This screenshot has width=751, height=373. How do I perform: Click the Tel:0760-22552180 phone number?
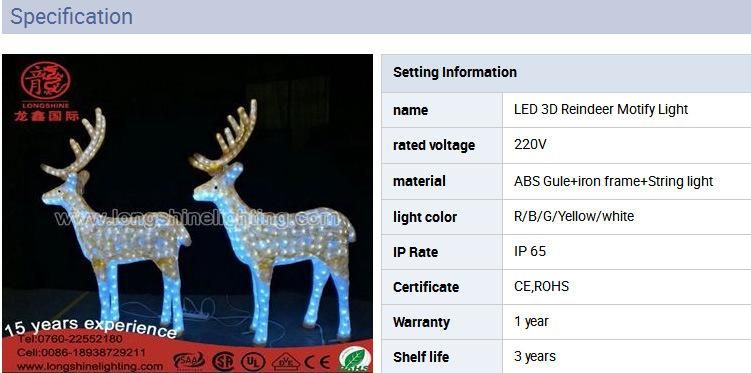pyautogui.click(x=69, y=339)
